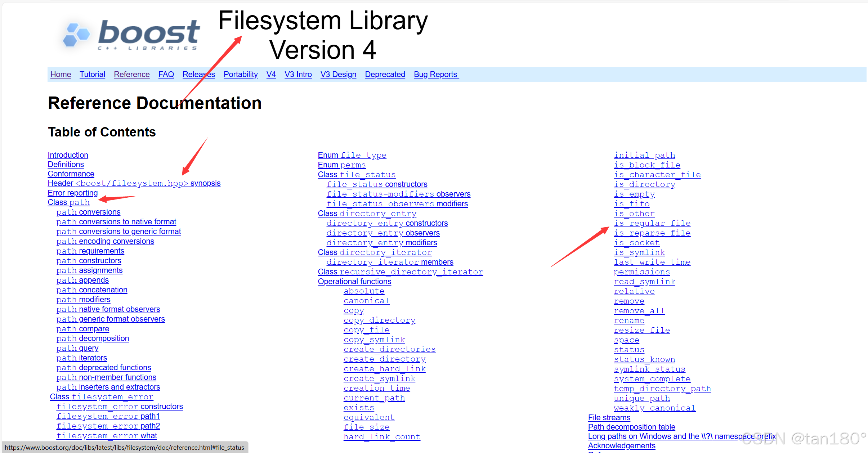868x453 pixels.
Task: Jump to the Conformance section
Action: coord(71,174)
